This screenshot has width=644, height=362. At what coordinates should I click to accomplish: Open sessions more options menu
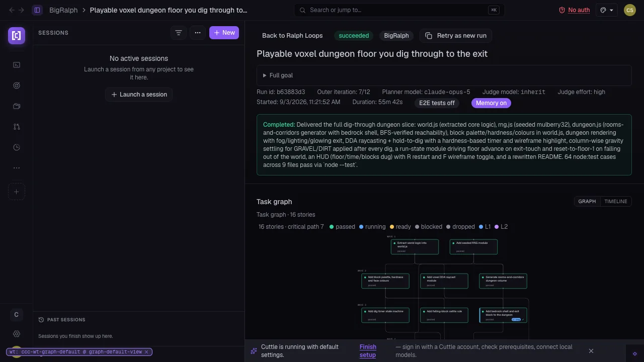coord(198,33)
